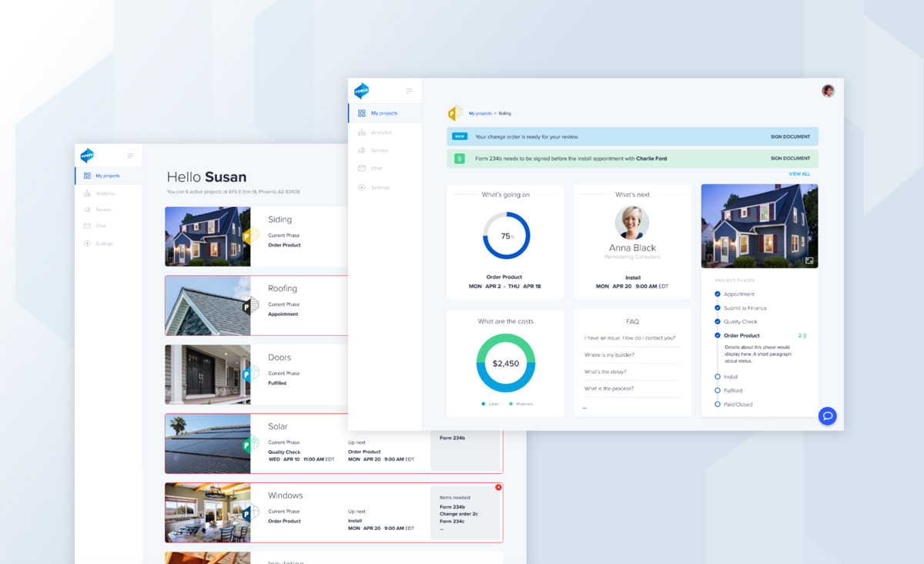Click the Analytics icon in the back window sidebar
The height and width of the screenshot is (564, 924).
point(87,193)
